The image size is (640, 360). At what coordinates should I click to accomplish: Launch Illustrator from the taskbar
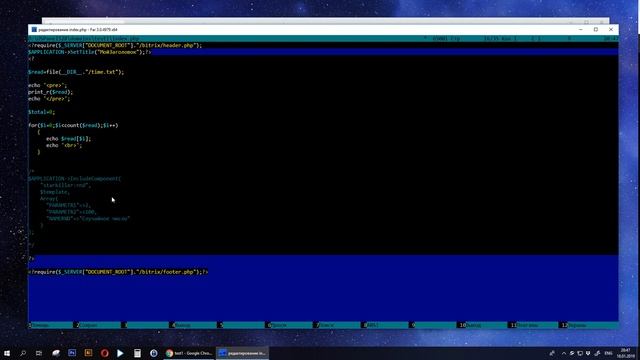coord(88,353)
